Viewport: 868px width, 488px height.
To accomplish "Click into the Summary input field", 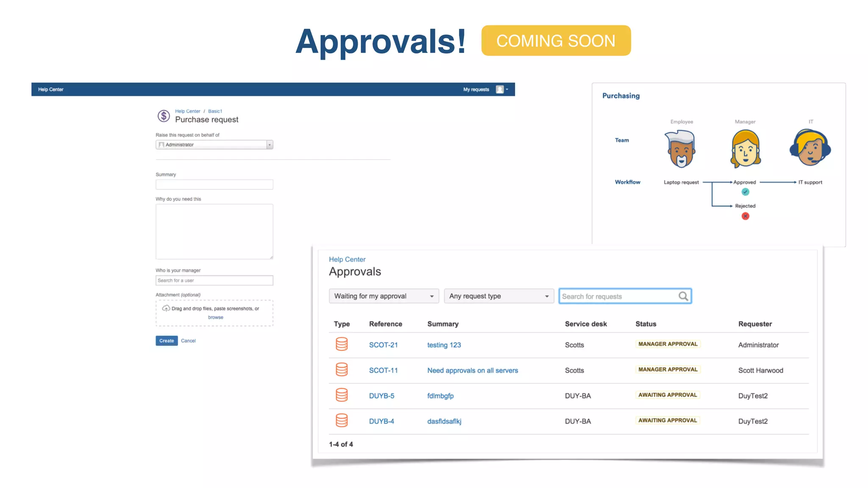I will tap(214, 184).
